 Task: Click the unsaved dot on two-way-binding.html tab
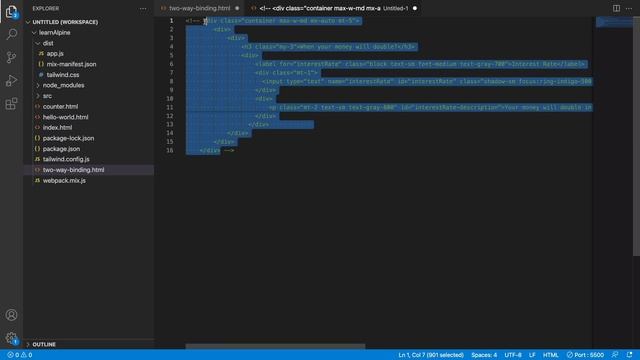pos(237,8)
